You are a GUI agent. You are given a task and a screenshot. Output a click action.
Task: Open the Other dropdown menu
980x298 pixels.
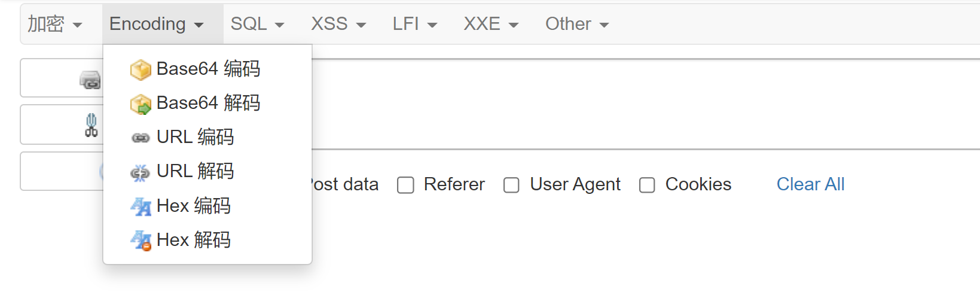coord(577,24)
